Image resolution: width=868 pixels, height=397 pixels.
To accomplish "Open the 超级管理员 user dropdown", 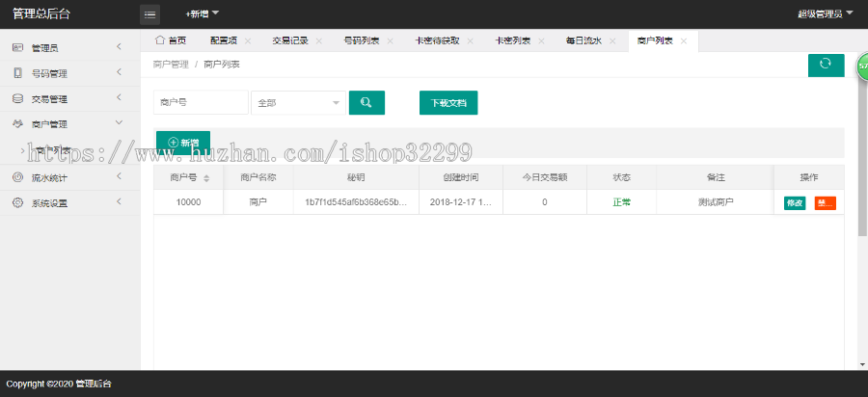I will pos(825,13).
